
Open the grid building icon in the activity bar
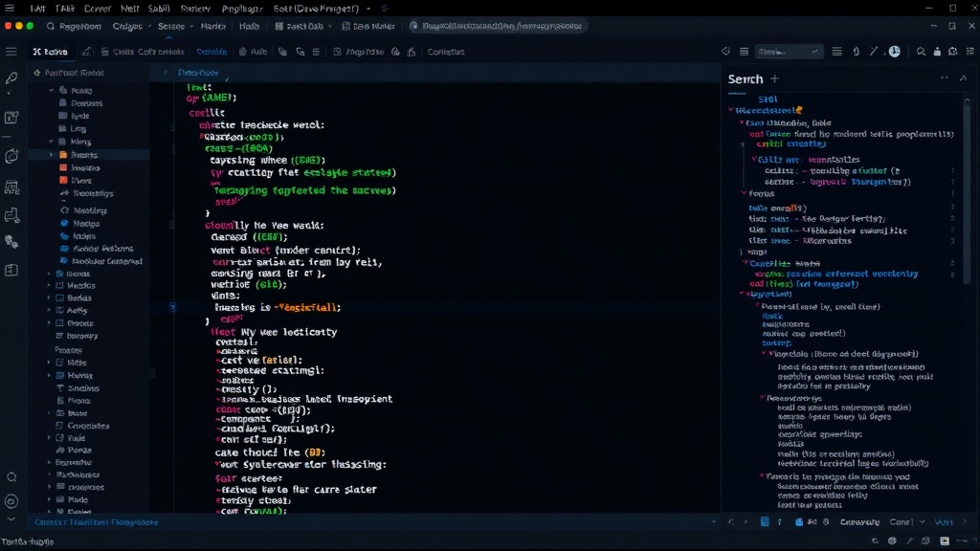11,187
